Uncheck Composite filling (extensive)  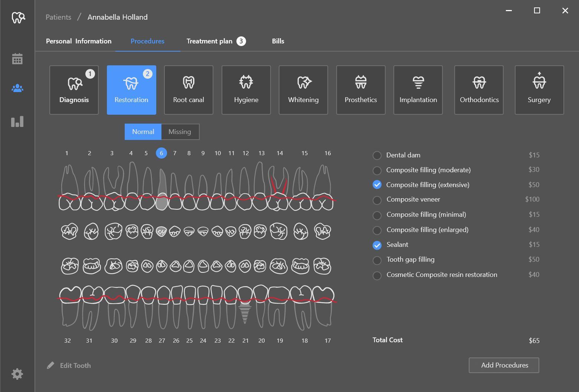coord(377,184)
